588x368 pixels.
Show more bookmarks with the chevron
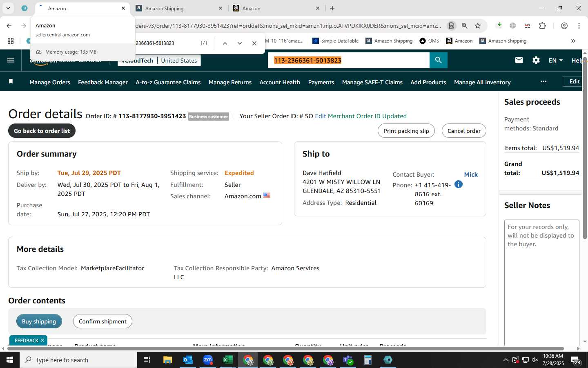click(573, 41)
